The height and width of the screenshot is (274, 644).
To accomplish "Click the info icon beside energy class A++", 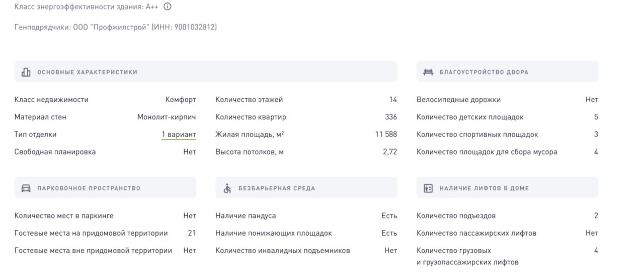I will (168, 7).
